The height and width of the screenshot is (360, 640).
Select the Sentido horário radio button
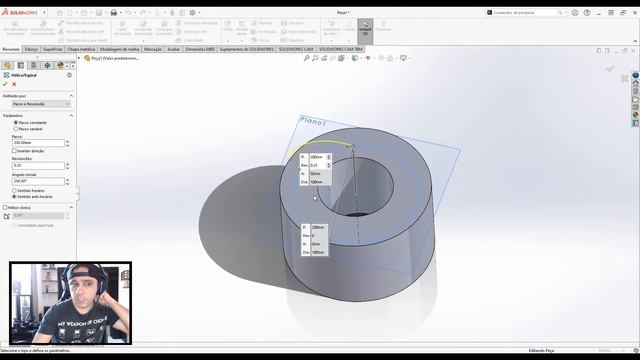pyautogui.click(x=14, y=191)
